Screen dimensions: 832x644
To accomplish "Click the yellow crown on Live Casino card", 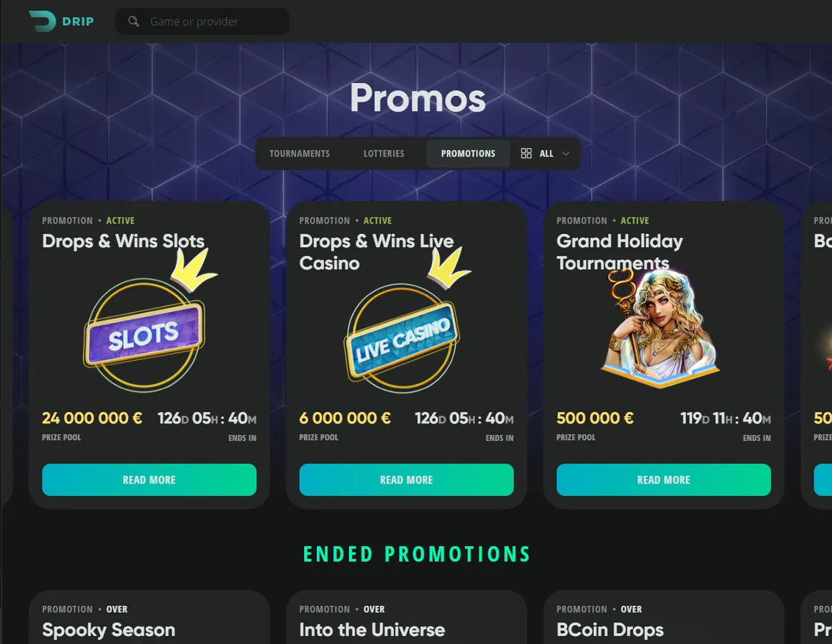I will click(x=449, y=268).
